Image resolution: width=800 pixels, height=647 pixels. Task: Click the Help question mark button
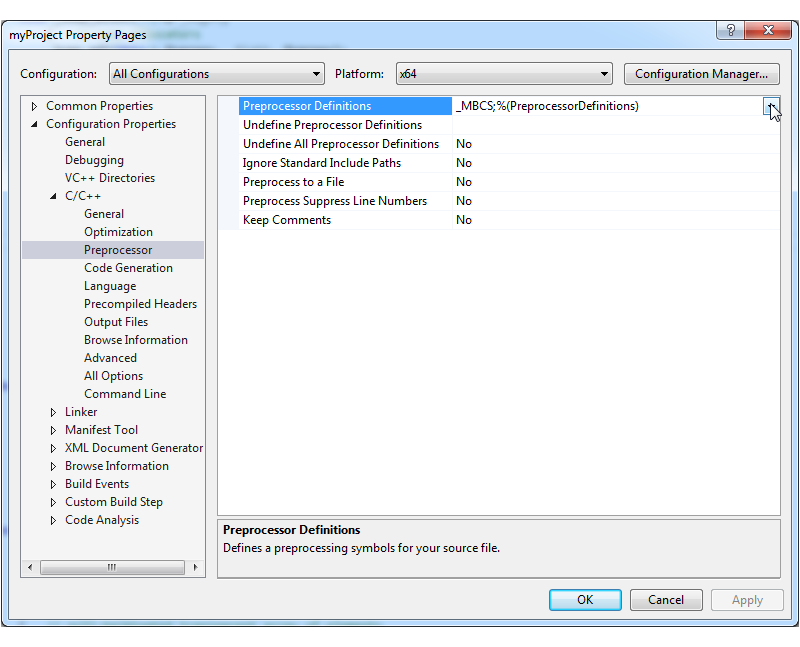pyautogui.click(x=731, y=31)
